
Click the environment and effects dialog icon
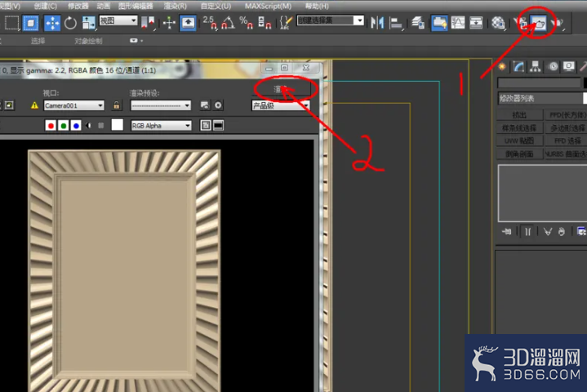tap(218, 105)
